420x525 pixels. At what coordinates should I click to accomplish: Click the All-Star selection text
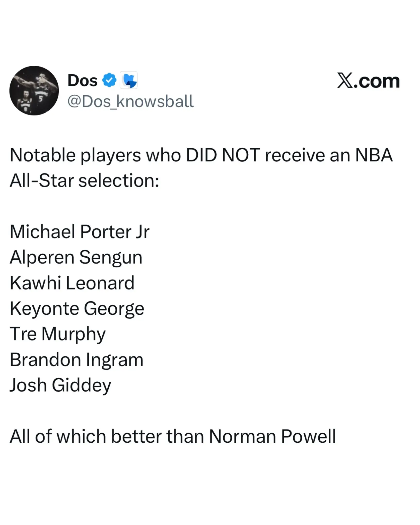pos(84,180)
